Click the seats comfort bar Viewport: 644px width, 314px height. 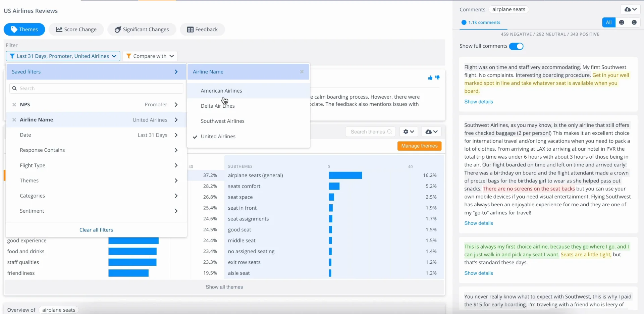tap(334, 186)
